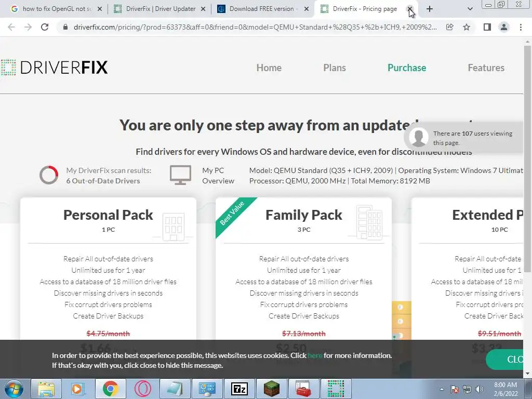Open the Chrome side panel icon

(x=487, y=27)
